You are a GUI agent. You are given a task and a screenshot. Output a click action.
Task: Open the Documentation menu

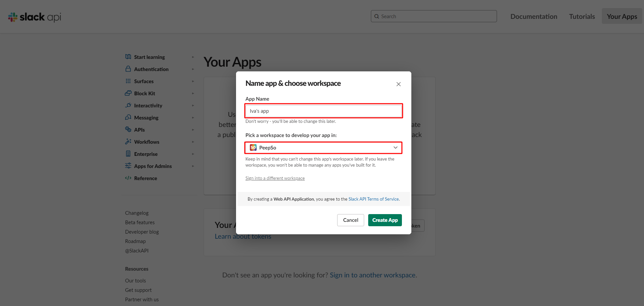[x=534, y=16]
